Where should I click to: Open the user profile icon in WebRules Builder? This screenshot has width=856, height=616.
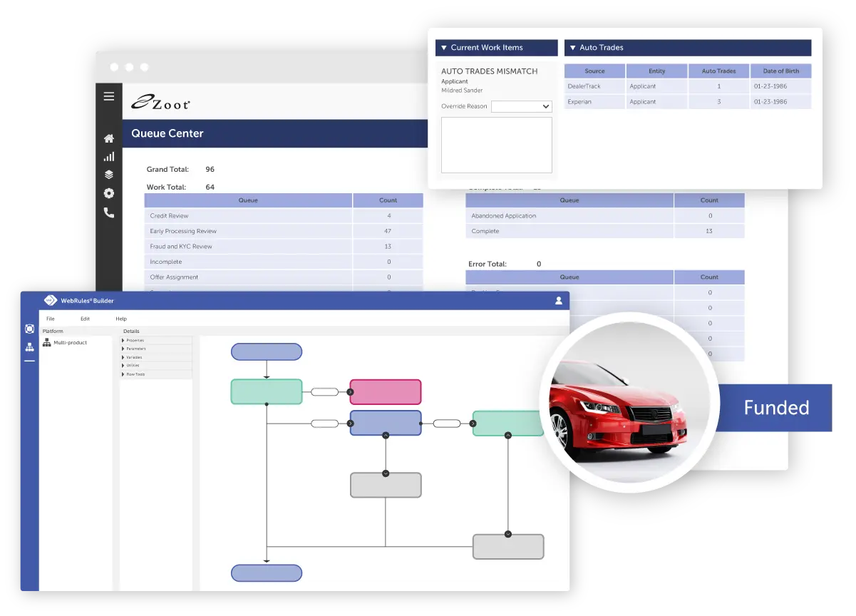tap(559, 301)
